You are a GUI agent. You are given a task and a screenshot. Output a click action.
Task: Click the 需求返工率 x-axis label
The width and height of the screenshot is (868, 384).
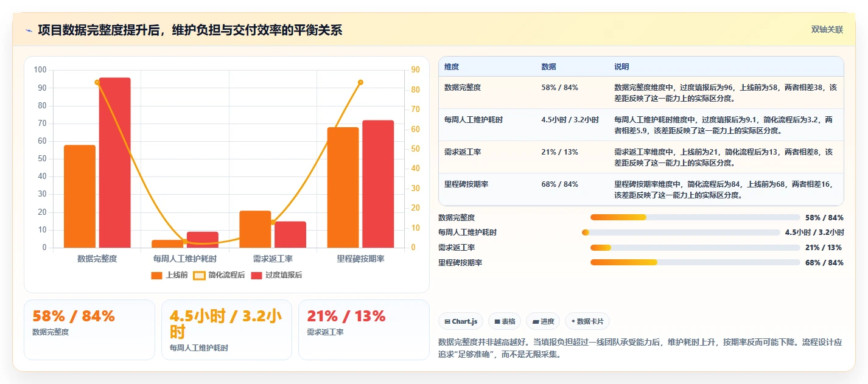tap(273, 259)
